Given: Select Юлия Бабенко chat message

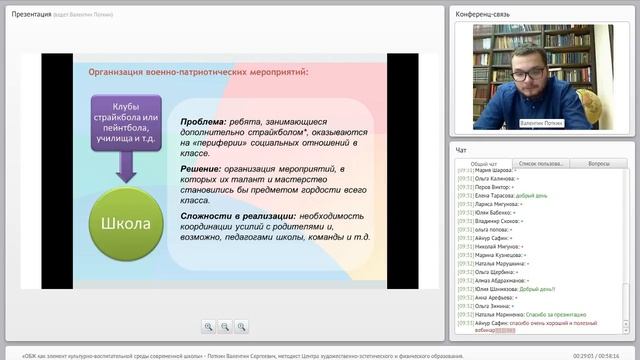Looking at the screenshot, I should pyautogui.click(x=487, y=213).
